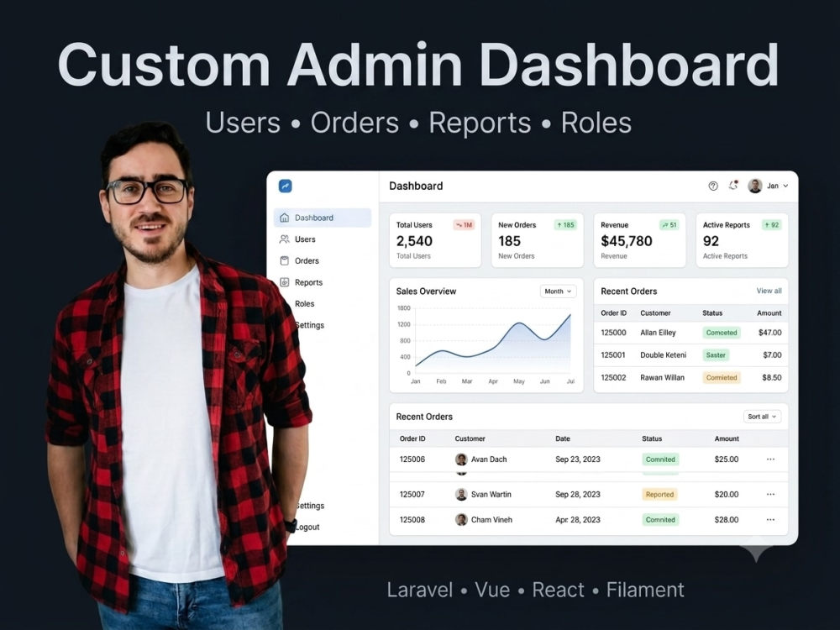Click the View all link
The height and width of the screenshot is (630, 840).
pos(769,291)
